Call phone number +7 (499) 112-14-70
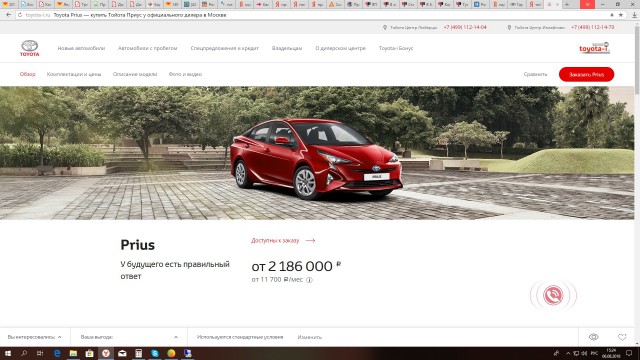The width and height of the screenshot is (640, 360). 593,27
